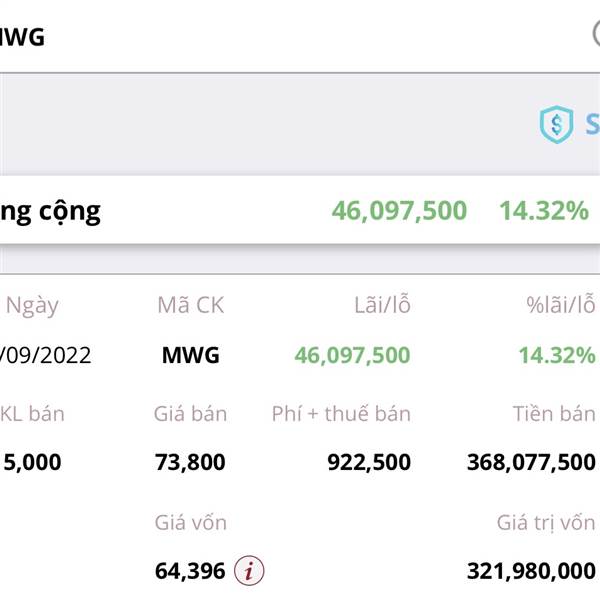600x600 pixels.
Task: Select the Giá bán value 73,800
Action: pyautogui.click(x=190, y=462)
